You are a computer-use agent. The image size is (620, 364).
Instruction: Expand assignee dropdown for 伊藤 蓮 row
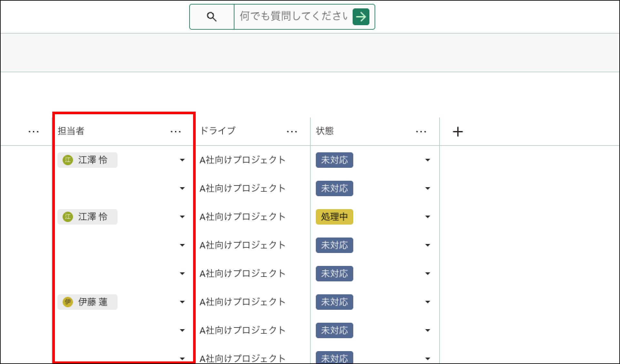point(182,302)
